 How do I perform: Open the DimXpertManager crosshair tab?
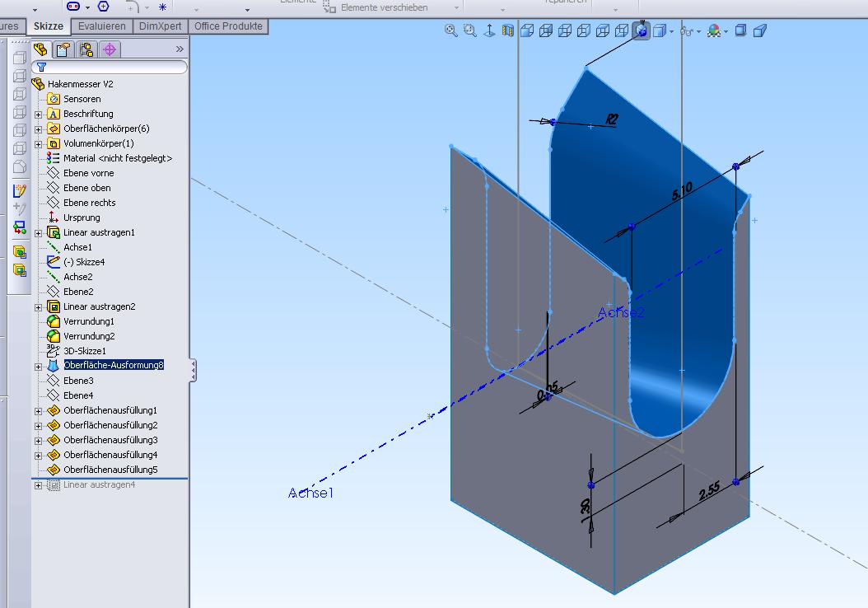tap(110, 49)
